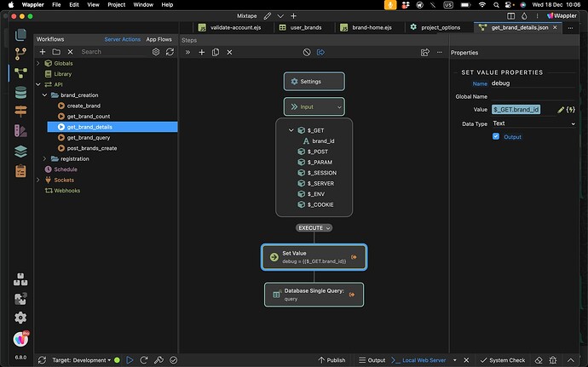Expand the registration folder
The image size is (588, 367).
(44, 159)
